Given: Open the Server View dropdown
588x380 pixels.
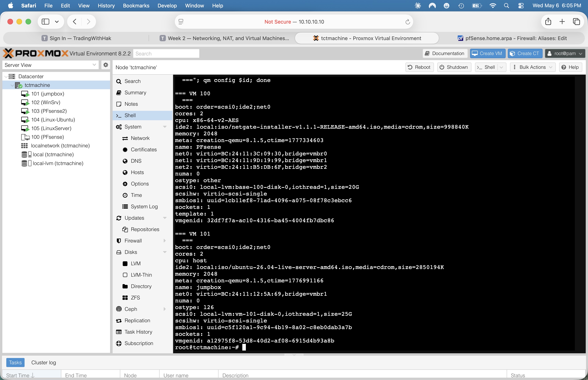Looking at the screenshot, I should point(94,65).
